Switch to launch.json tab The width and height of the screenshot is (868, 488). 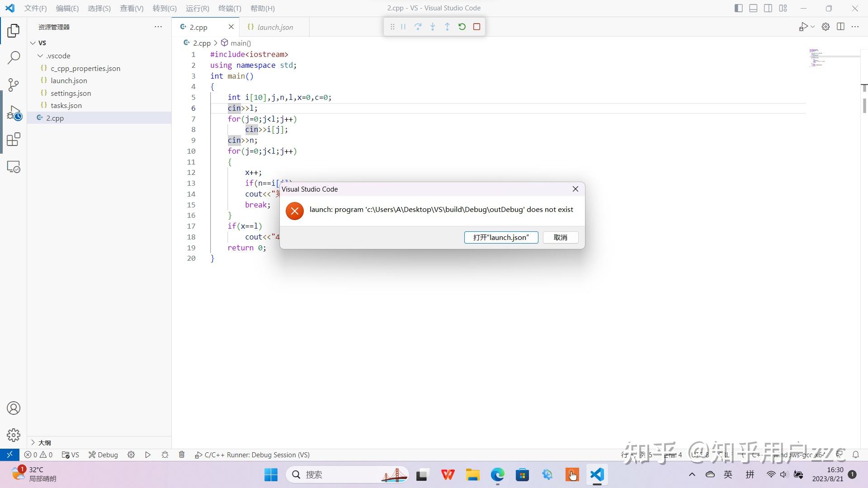coord(274,27)
